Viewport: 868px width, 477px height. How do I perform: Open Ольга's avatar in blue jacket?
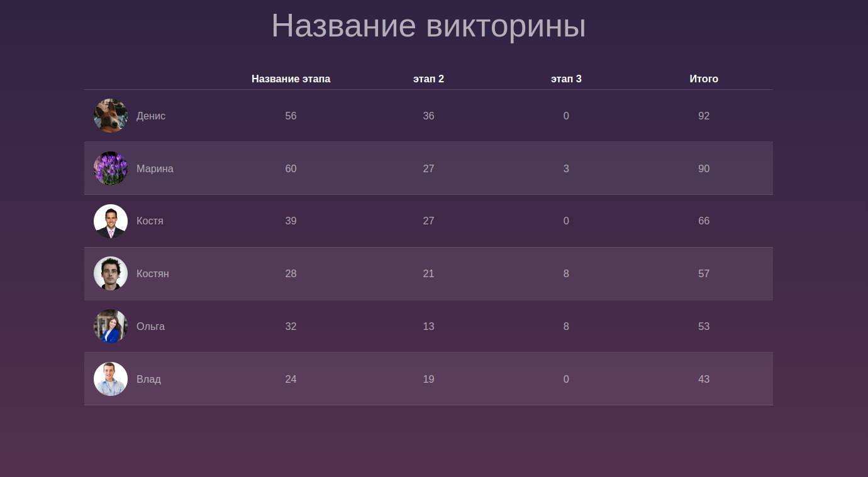pos(111,326)
